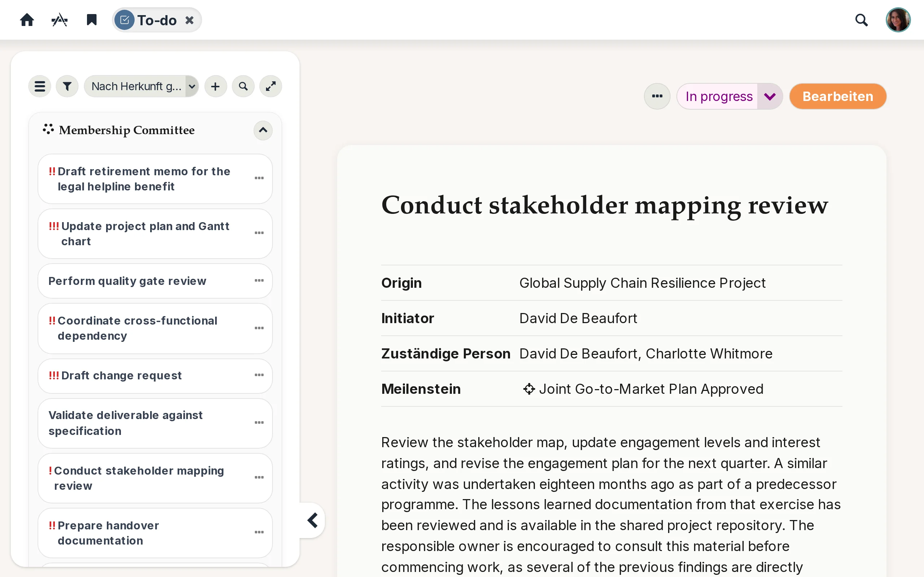This screenshot has width=924, height=577.
Task: Open the list hamburger menu icon
Action: click(40, 86)
